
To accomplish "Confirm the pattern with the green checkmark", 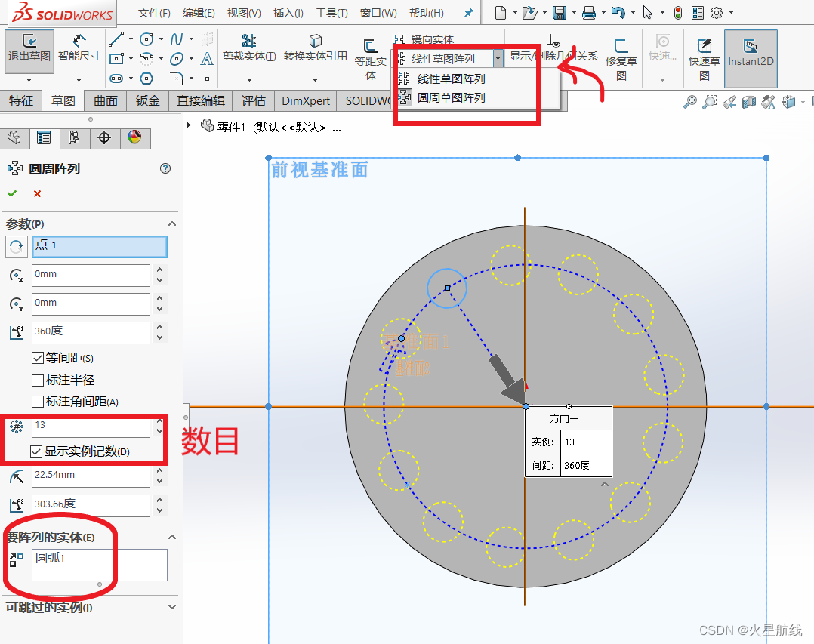I will (x=12, y=193).
